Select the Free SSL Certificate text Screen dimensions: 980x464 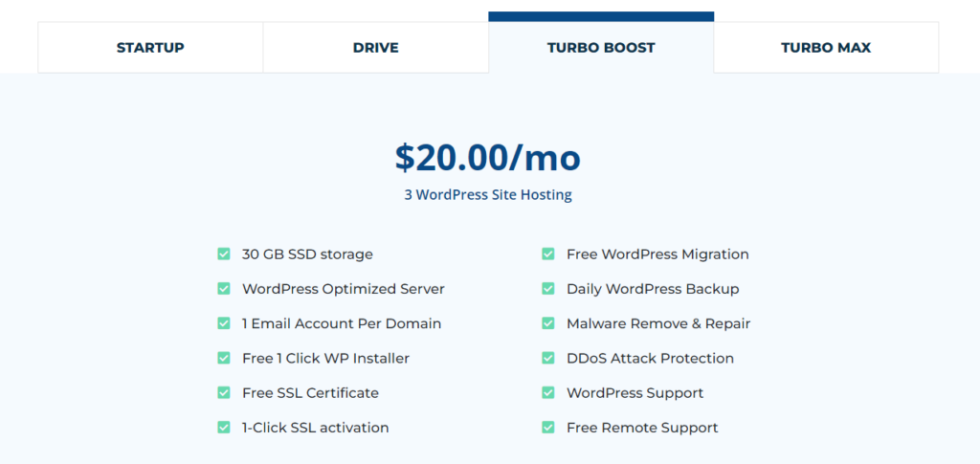click(310, 393)
